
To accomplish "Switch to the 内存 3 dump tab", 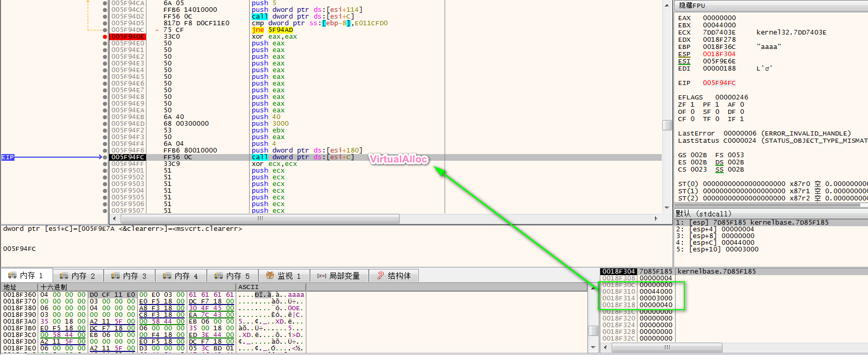I will (x=129, y=276).
